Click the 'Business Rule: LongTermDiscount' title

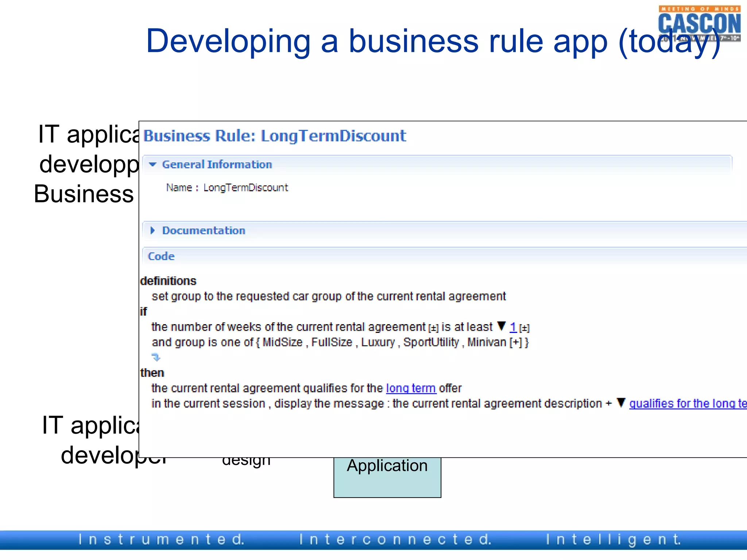pyautogui.click(x=274, y=136)
